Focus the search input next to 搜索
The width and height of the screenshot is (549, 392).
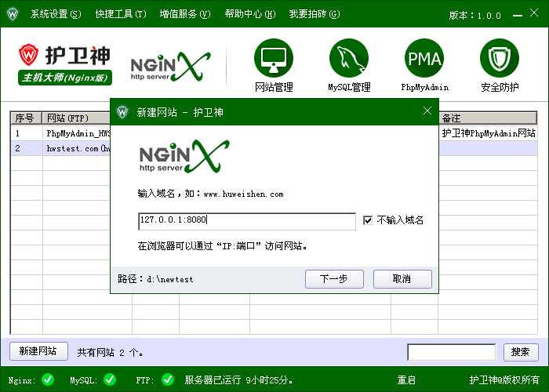pyautogui.click(x=452, y=352)
